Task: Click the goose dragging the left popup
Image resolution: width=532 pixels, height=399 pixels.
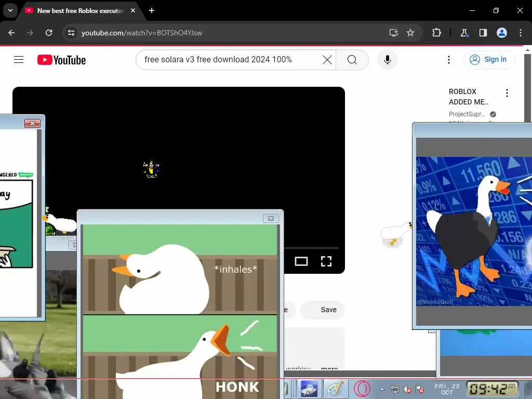Action: [x=60, y=223]
